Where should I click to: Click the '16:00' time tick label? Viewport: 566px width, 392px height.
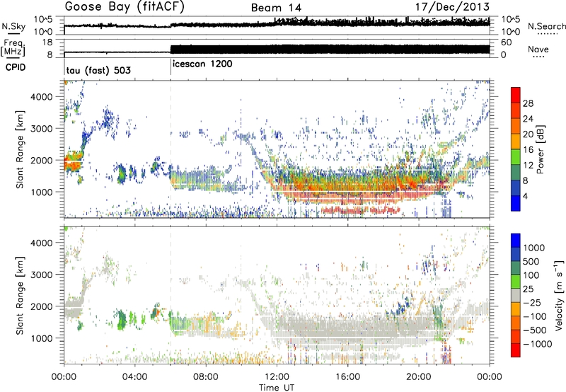347,377
